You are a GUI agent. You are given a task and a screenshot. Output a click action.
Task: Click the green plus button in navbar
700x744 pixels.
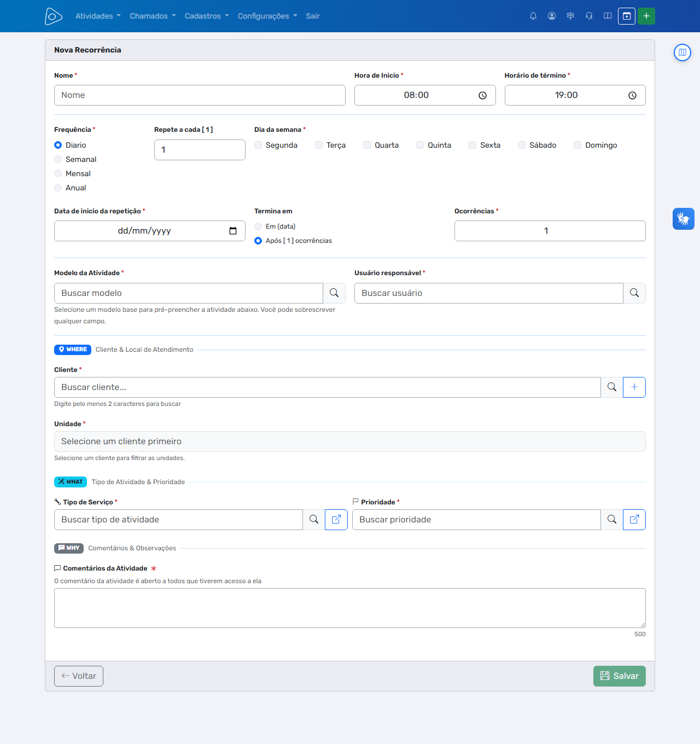tap(646, 16)
